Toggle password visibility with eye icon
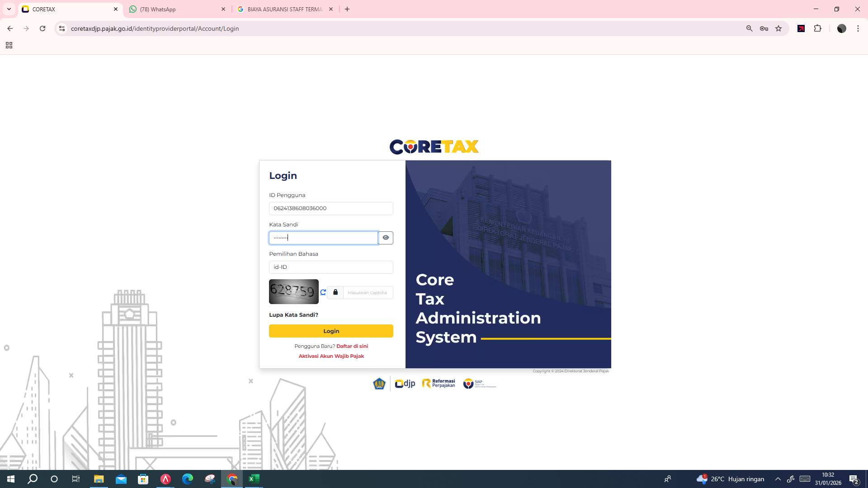 tap(385, 237)
